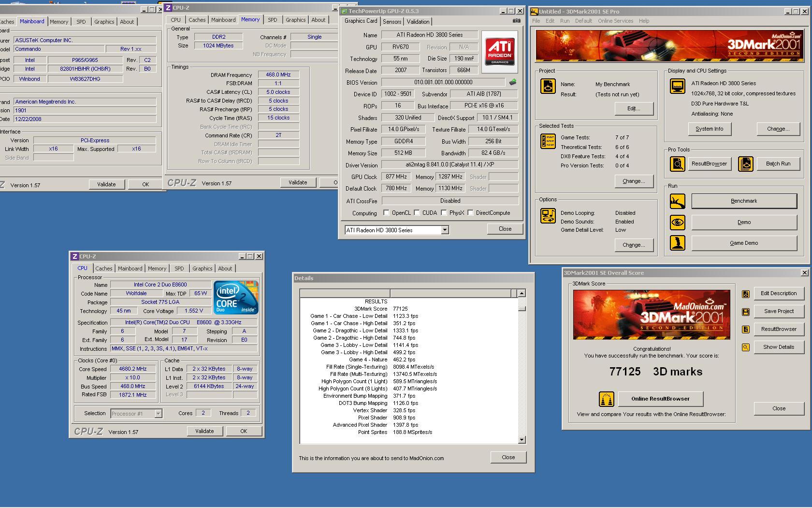The height and width of the screenshot is (508, 812).
Task: Enable the CUDA checkbox in GPU-Z
Action: click(x=417, y=213)
